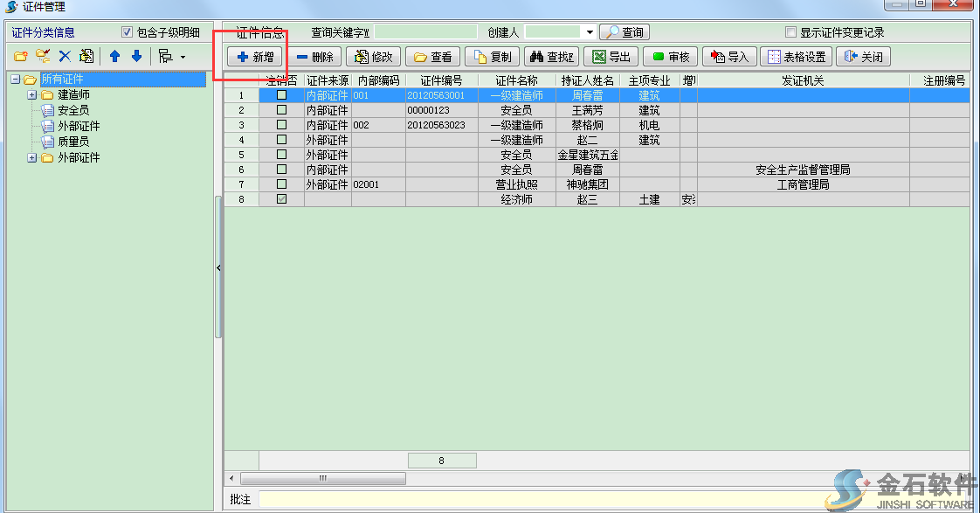Viewport: 980px width, 513px height.
Task: Expand the 建造师 tree node
Action: click(x=32, y=94)
